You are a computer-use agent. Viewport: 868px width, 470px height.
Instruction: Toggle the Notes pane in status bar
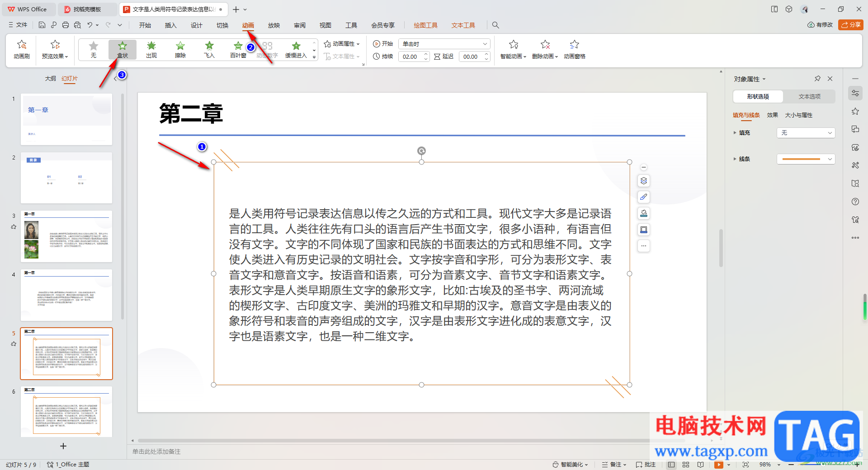614,465
